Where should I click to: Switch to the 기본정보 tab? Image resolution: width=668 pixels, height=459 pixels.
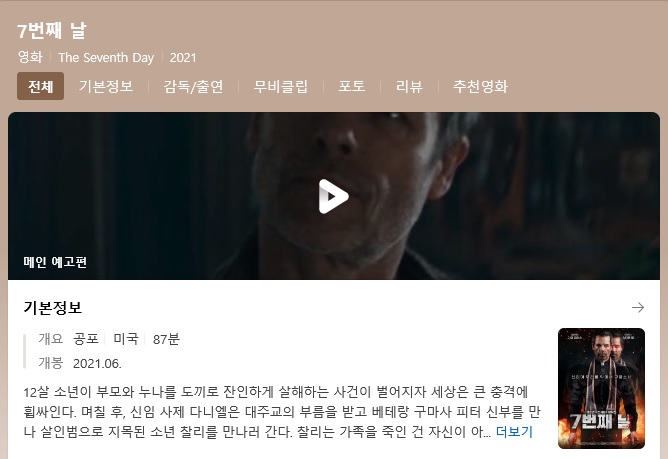pos(106,86)
